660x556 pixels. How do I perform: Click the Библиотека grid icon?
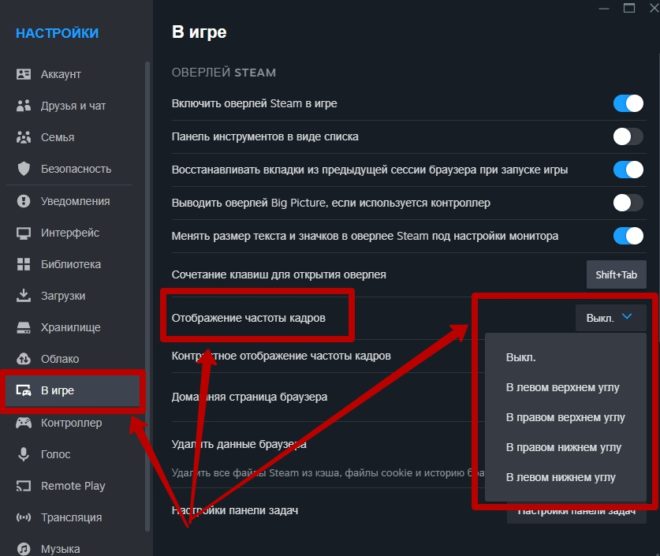(x=24, y=264)
